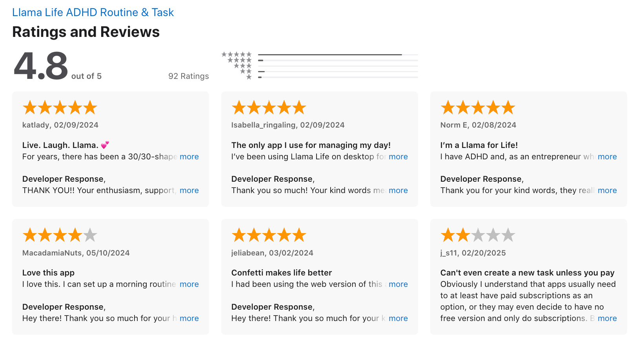644x343 pixels.
Task: Expand j_s11's two-star review with more
Action: click(x=607, y=318)
